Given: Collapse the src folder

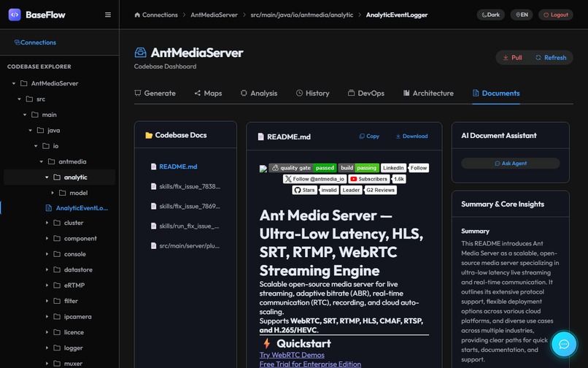Looking at the screenshot, I should pos(20,99).
